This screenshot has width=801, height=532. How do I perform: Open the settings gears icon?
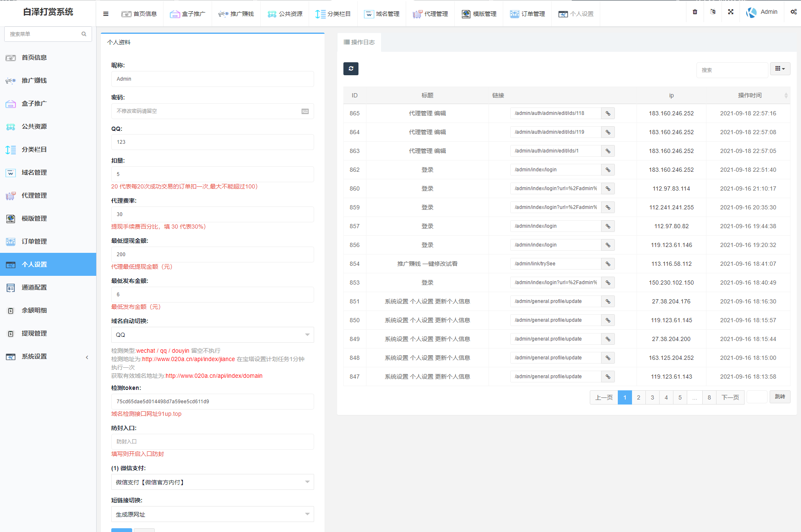point(793,12)
